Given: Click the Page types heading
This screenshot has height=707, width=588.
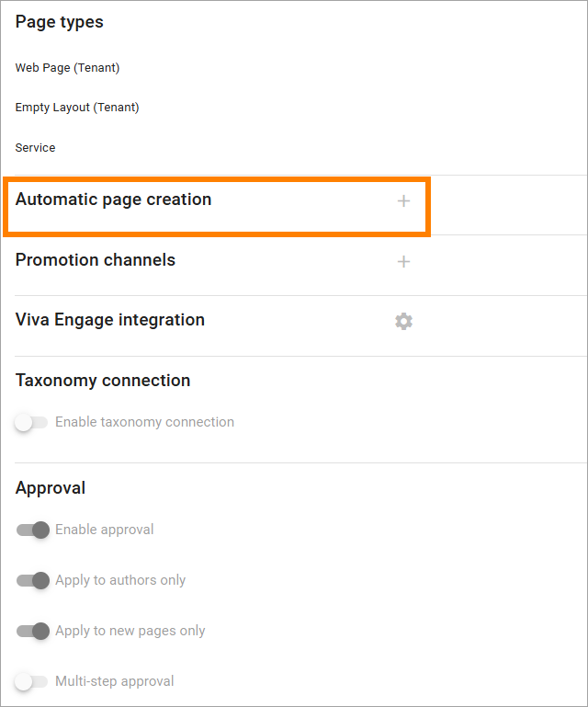Looking at the screenshot, I should pos(60,22).
